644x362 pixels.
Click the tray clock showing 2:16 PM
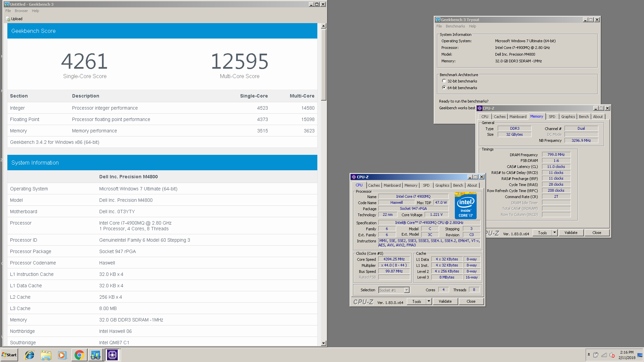[x=627, y=355]
